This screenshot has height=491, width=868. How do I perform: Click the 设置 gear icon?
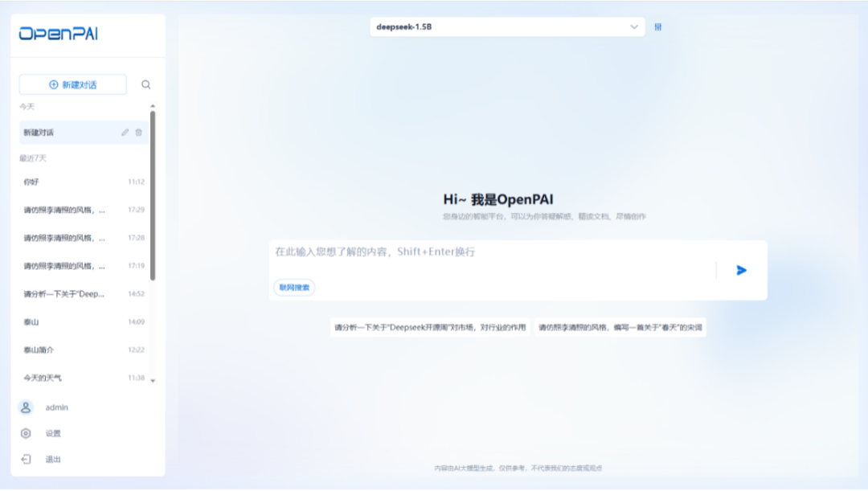[x=26, y=434]
